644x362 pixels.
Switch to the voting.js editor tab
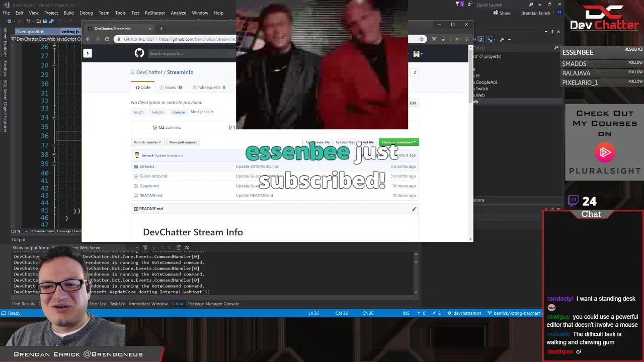pyautogui.click(x=70, y=32)
